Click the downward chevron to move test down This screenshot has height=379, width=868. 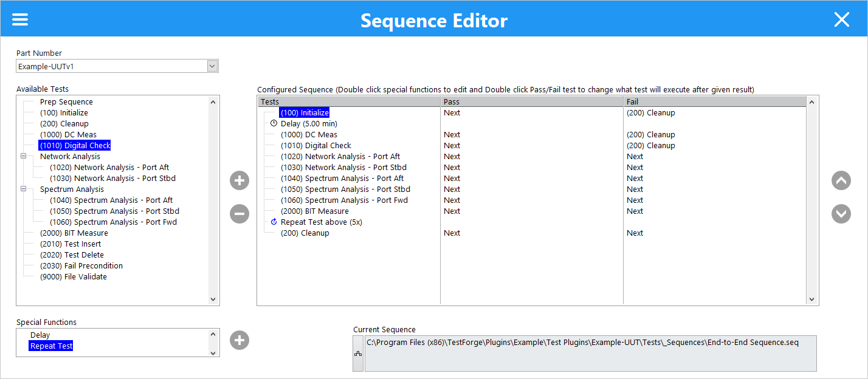pyautogui.click(x=841, y=214)
